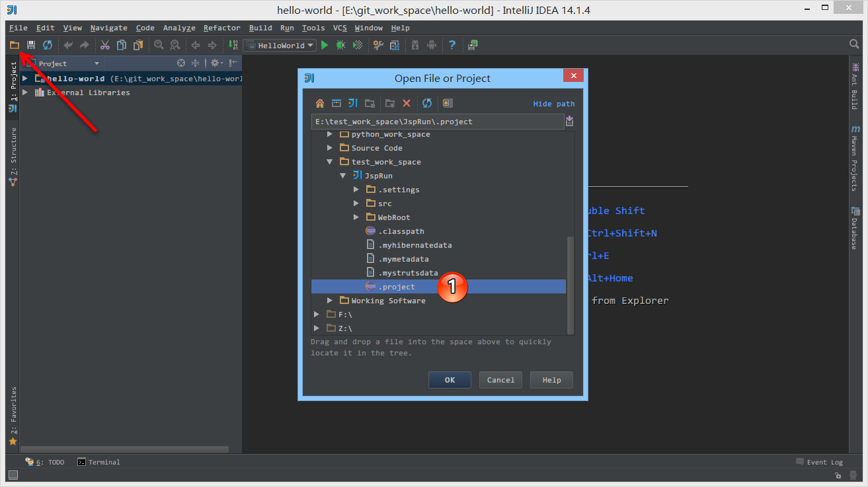Image resolution: width=868 pixels, height=487 pixels.
Task: Run HelloWorld with green play button
Action: click(x=325, y=46)
